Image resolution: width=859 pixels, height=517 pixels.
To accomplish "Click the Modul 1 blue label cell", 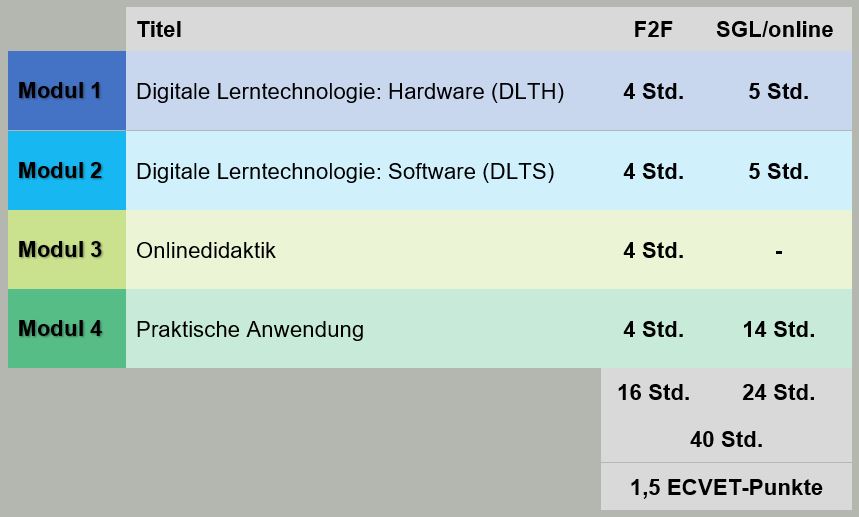I will pos(67,91).
